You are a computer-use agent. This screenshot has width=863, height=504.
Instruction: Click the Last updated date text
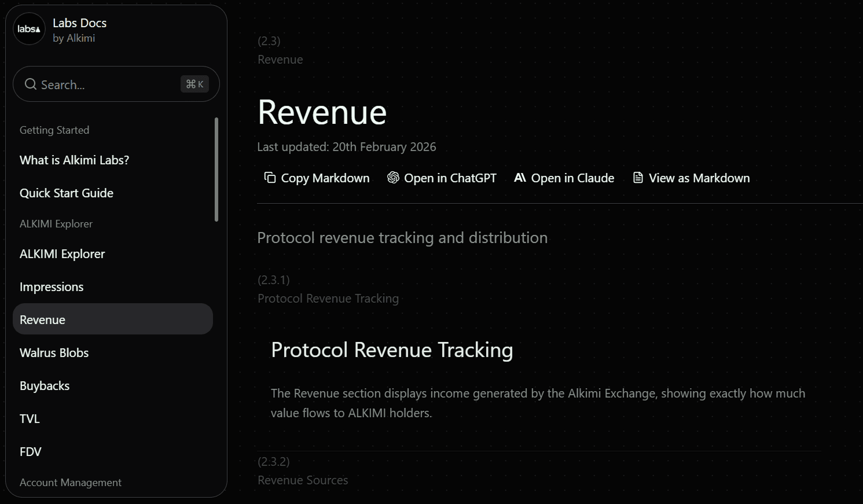coord(347,147)
